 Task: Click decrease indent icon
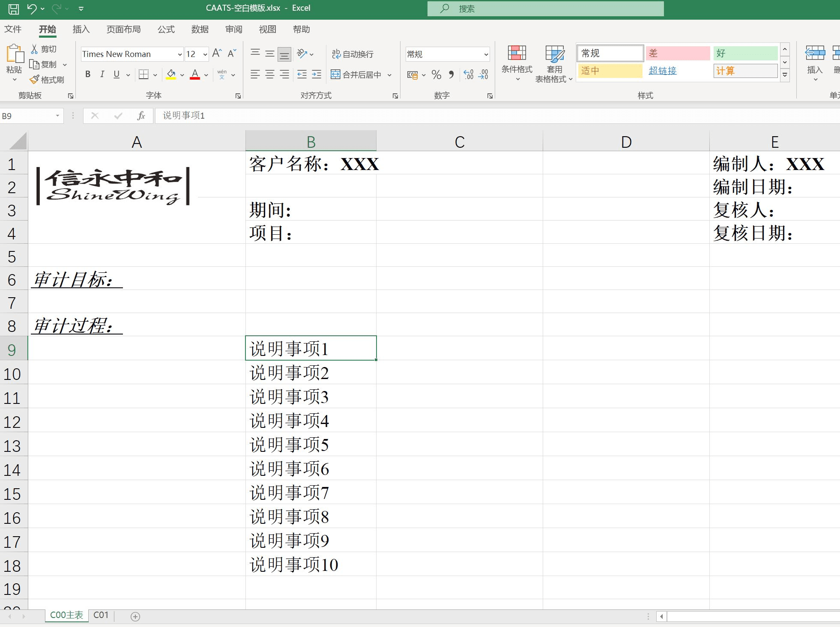[302, 75]
